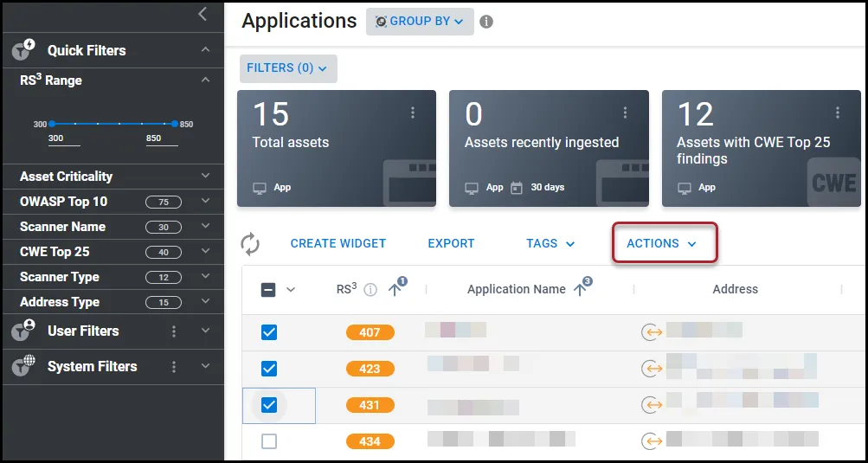
Task: Open the Total assets card
Action: tap(337, 149)
